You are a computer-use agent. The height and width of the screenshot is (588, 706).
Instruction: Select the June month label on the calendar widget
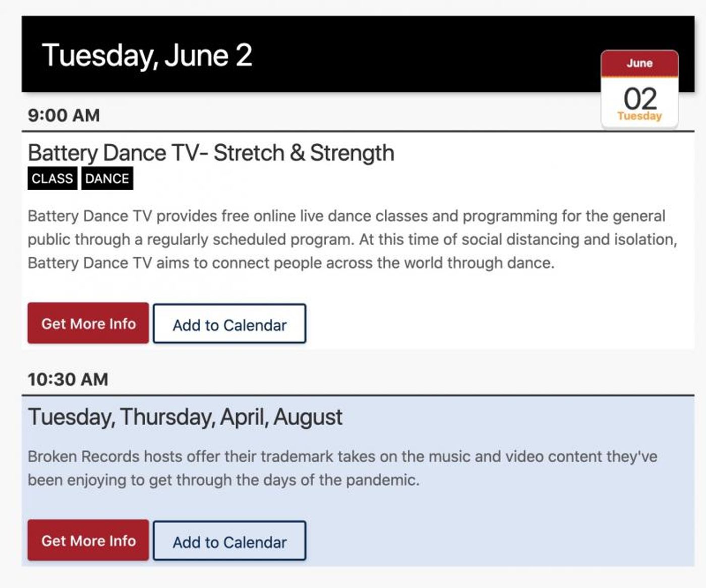pos(638,63)
